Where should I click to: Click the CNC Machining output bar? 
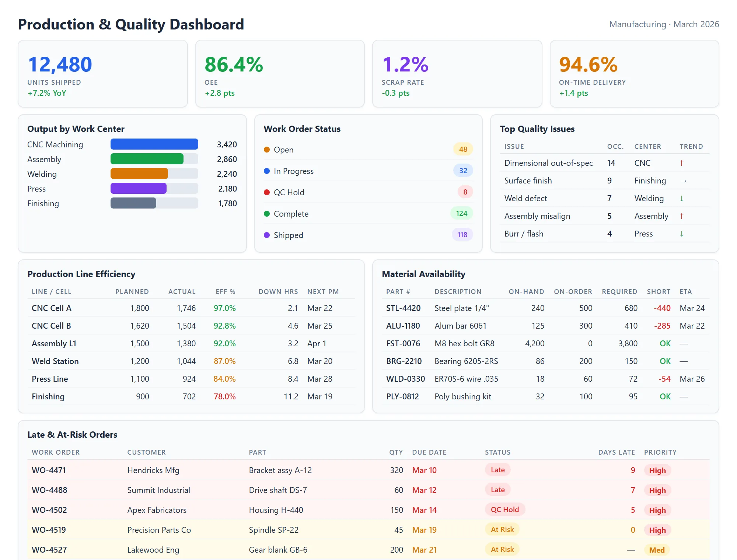154,144
